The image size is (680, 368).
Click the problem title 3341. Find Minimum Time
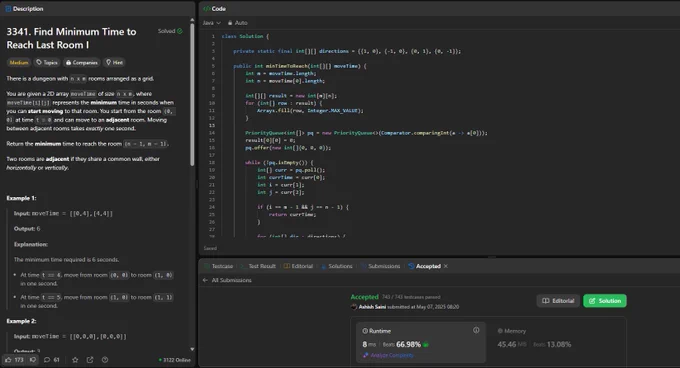click(72, 38)
